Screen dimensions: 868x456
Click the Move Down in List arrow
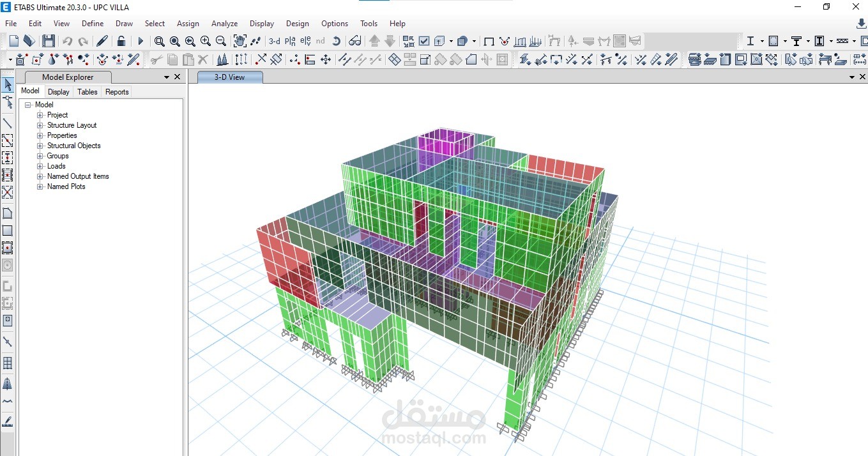click(390, 41)
